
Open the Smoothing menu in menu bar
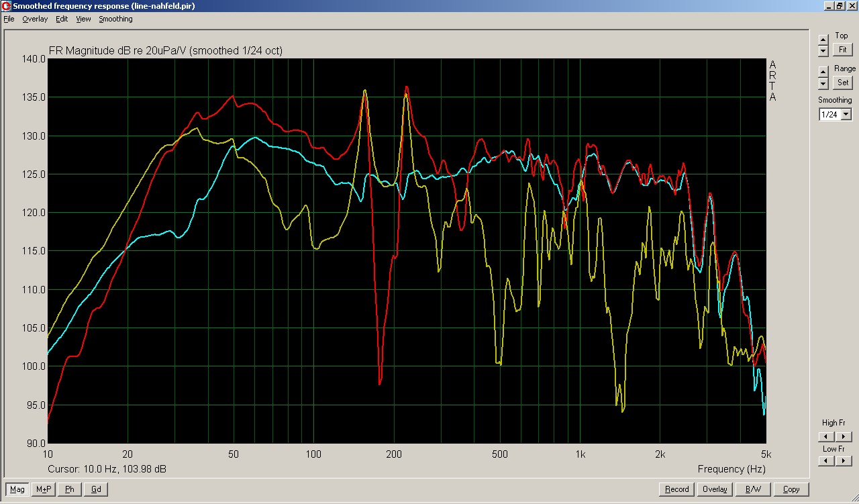pyautogui.click(x=115, y=19)
